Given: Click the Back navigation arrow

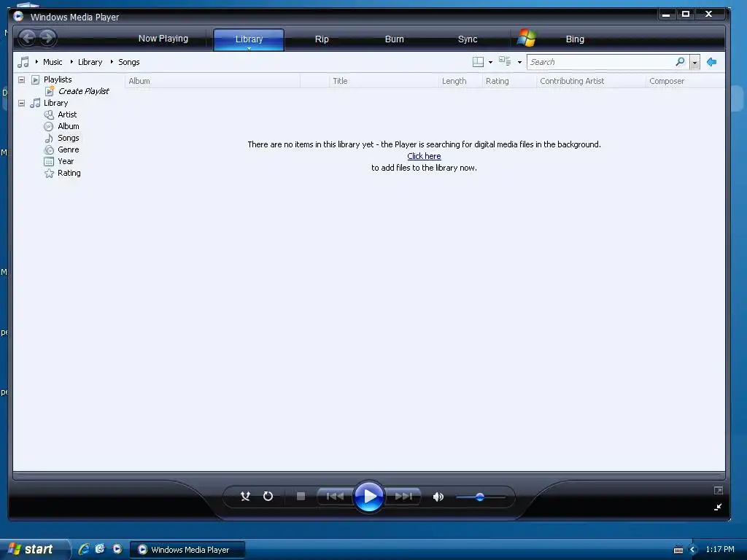Looking at the screenshot, I should coord(28,38).
